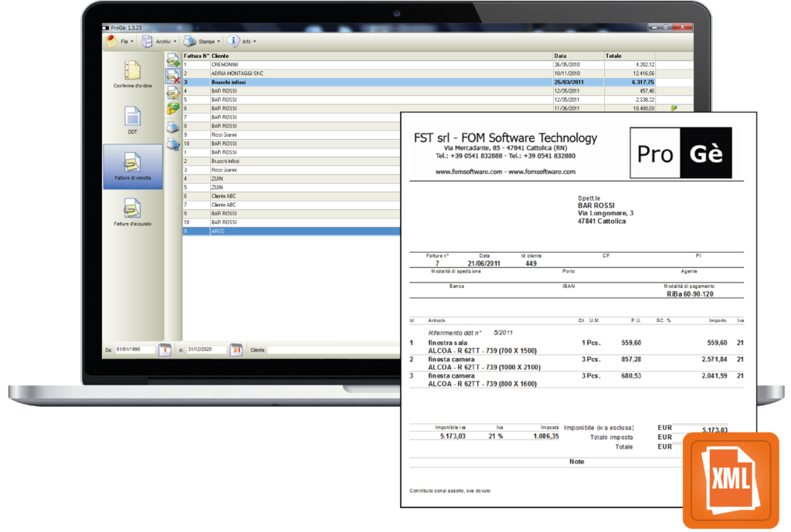
Task: Open the calendar picker next to Da field
Action: point(165,349)
